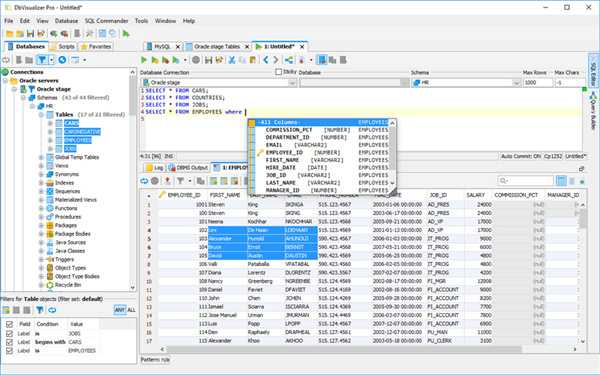This screenshot has width=600, height=375.
Task: Click the highlighted editor layout icon in editor toolbar
Action: pyautogui.click(x=322, y=60)
